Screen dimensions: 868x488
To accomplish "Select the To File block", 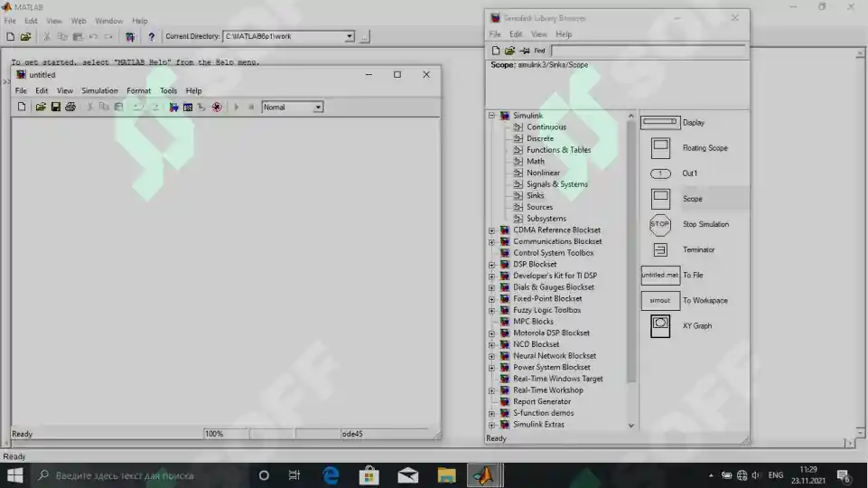I will (x=660, y=276).
